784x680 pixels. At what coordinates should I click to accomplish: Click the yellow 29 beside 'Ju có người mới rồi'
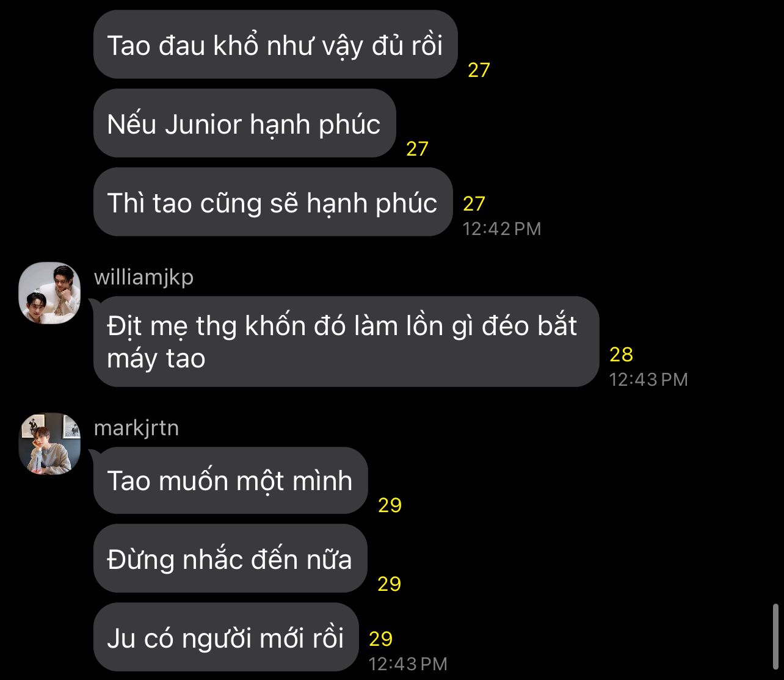380,639
